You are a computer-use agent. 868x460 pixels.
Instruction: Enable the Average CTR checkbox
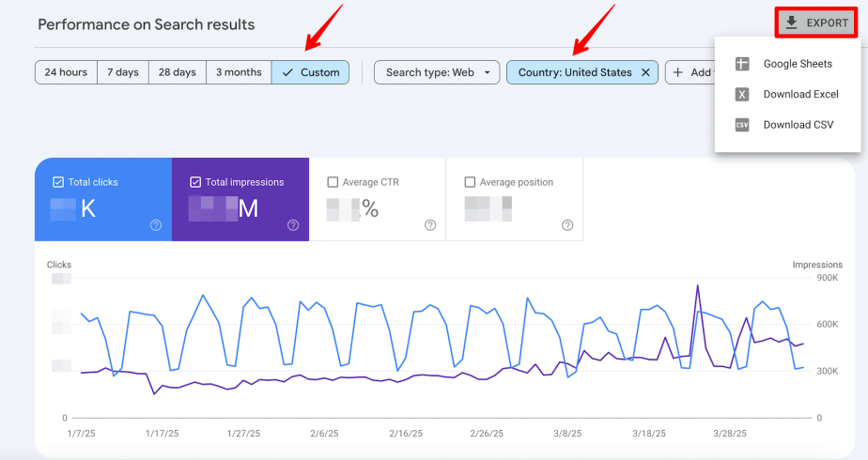(333, 182)
